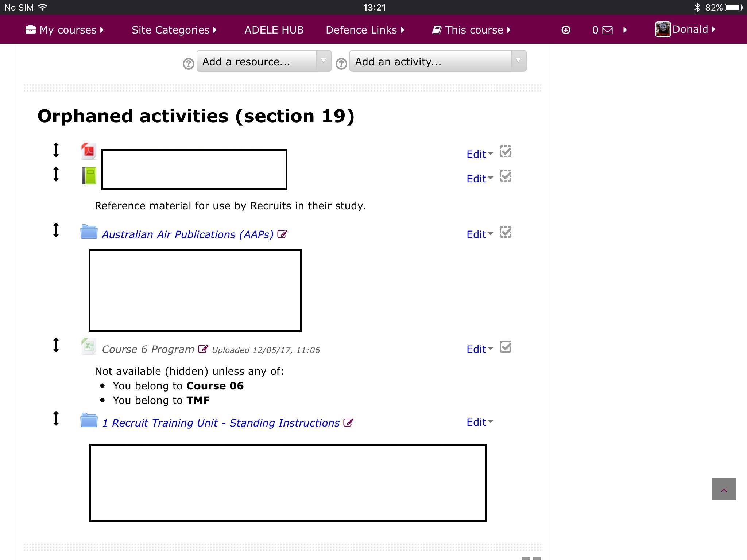Open the This course menu item

point(473,30)
